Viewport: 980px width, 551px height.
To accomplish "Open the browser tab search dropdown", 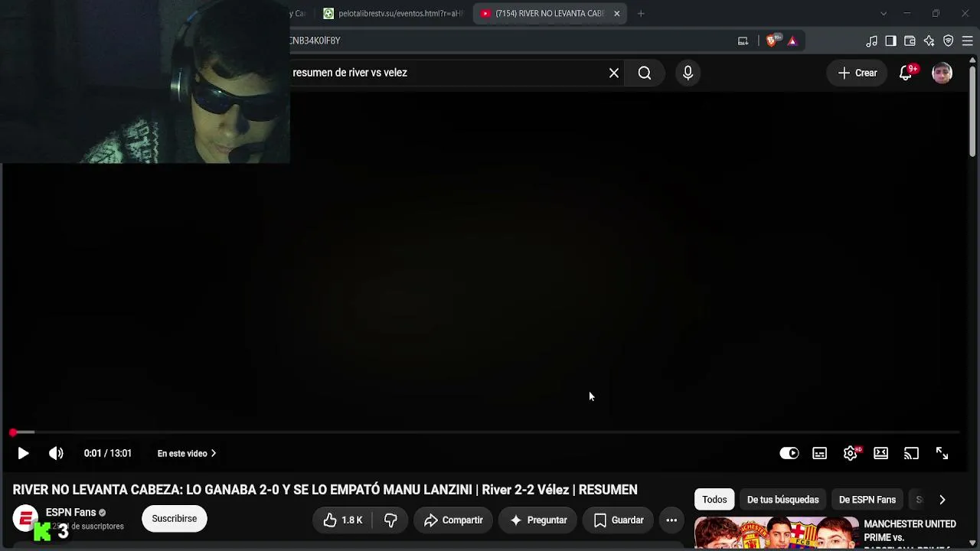I will point(883,13).
